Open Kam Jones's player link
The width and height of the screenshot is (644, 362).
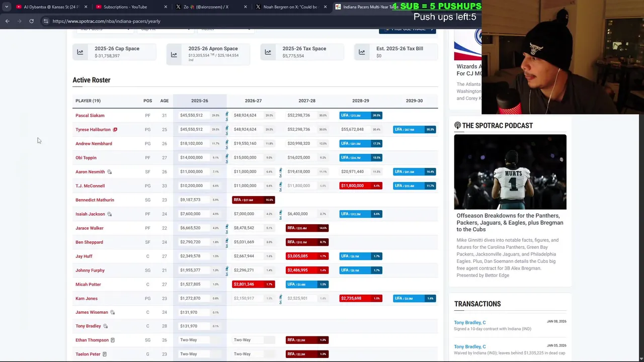pos(87,299)
